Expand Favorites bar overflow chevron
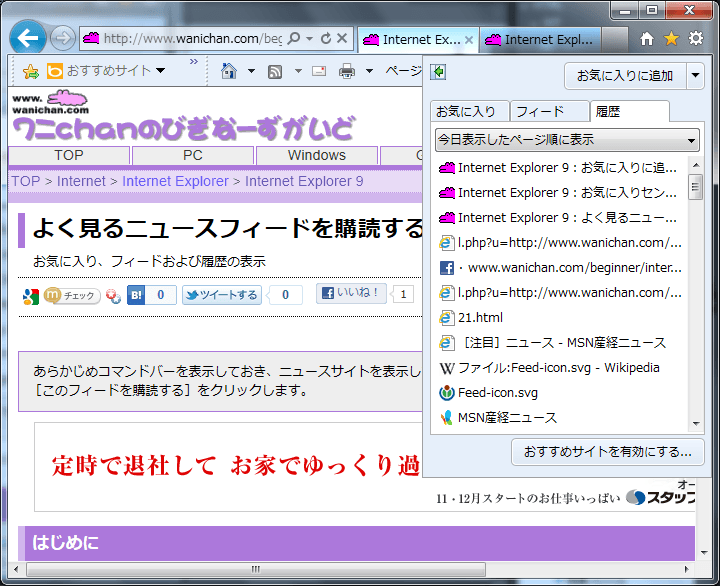This screenshot has height=586, width=720. (x=194, y=62)
